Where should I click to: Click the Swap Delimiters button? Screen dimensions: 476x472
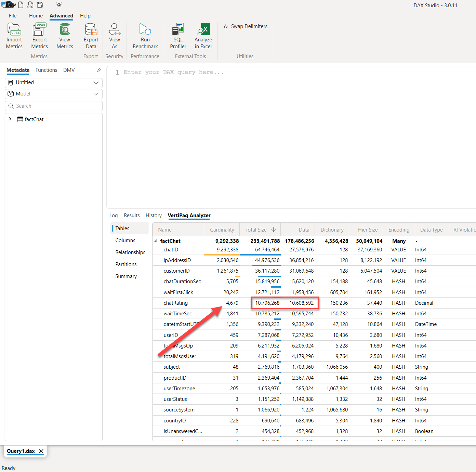[245, 26]
